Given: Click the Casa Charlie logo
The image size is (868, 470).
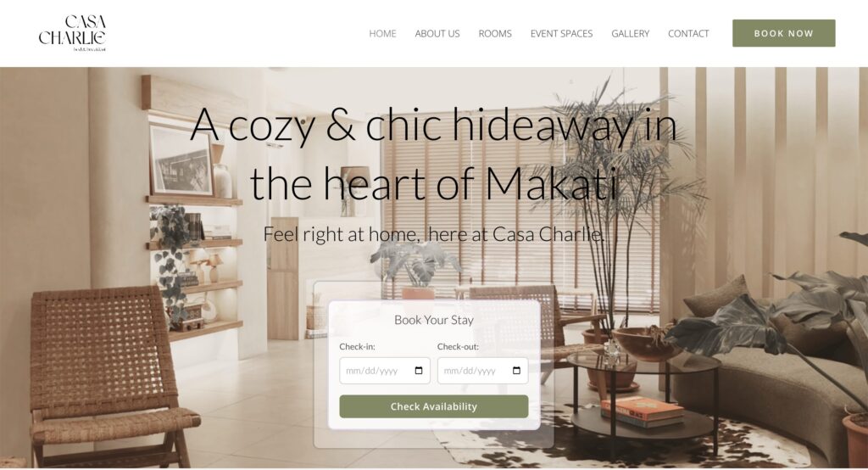Looking at the screenshot, I should click(x=72, y=33).
